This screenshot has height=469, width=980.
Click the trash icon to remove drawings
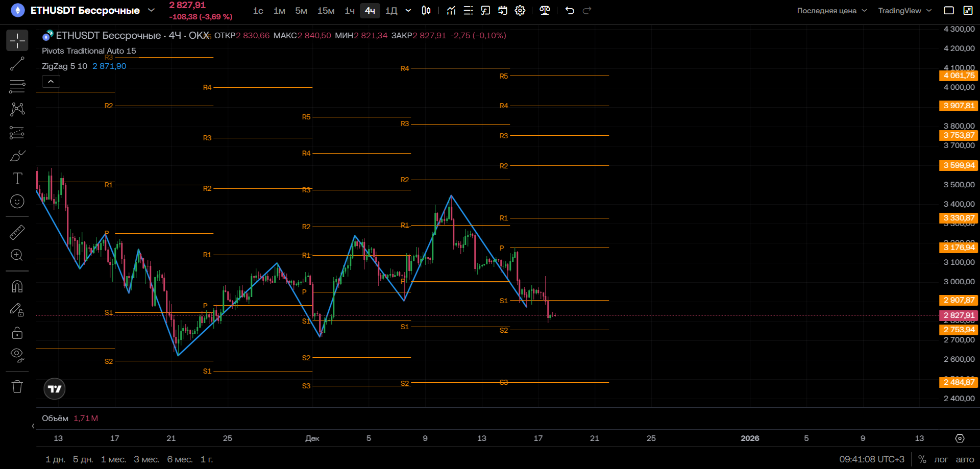(17, 386)
